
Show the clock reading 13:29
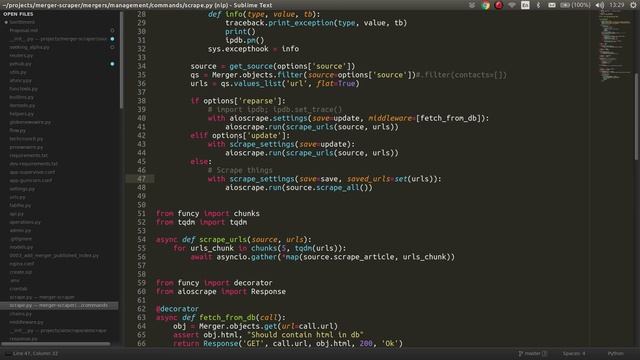coord(616,5)
